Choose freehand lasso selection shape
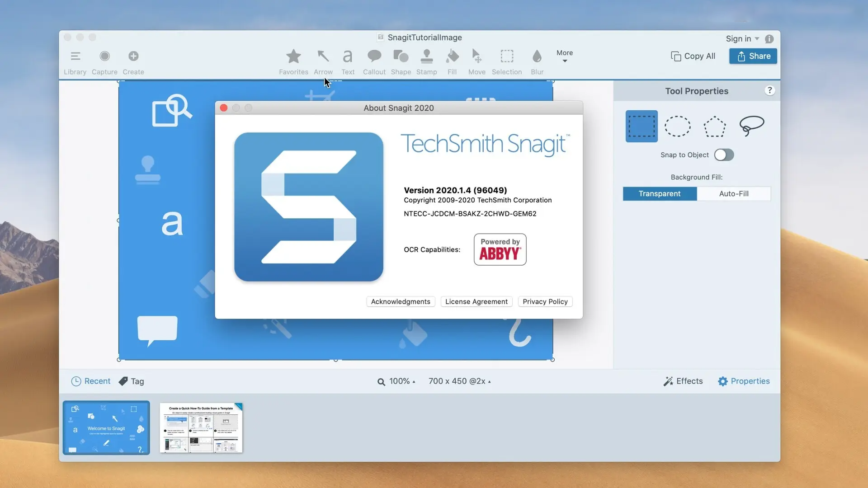This screenshot has width=868, height=488. pos(751,126)
